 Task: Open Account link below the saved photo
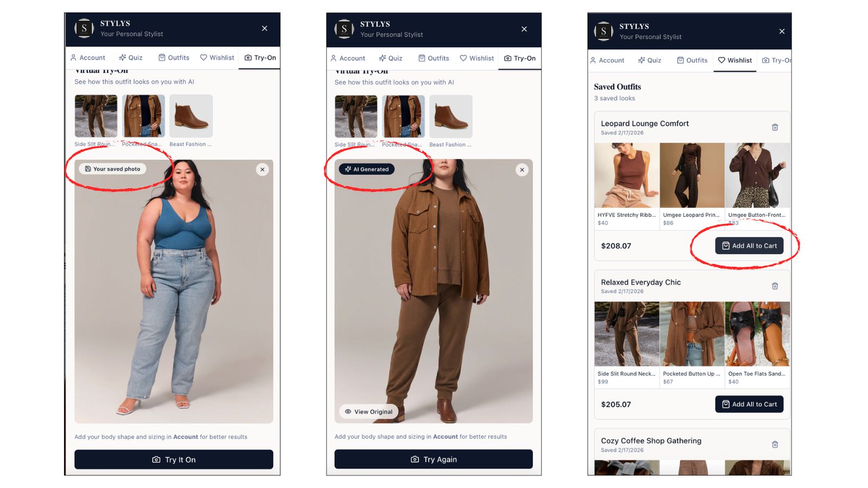pos(186,437)
